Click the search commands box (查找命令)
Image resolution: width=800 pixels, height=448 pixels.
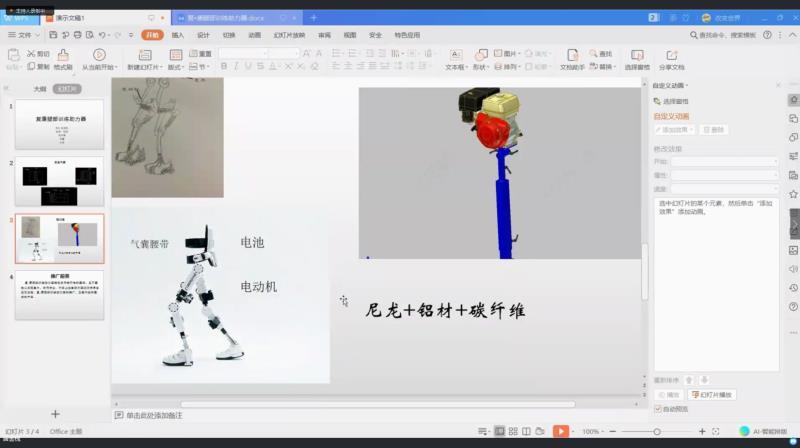(x=722, y=35)
